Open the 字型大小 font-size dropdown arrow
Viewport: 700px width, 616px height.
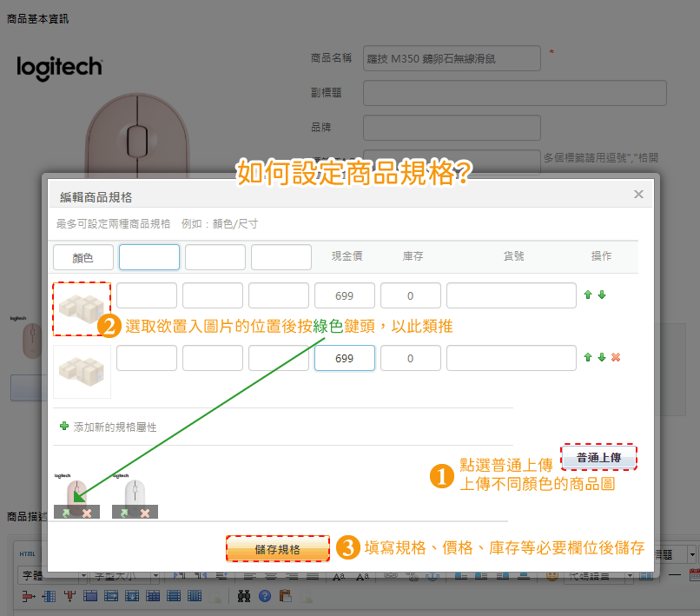pyautogui.click(x=155, y=576)
